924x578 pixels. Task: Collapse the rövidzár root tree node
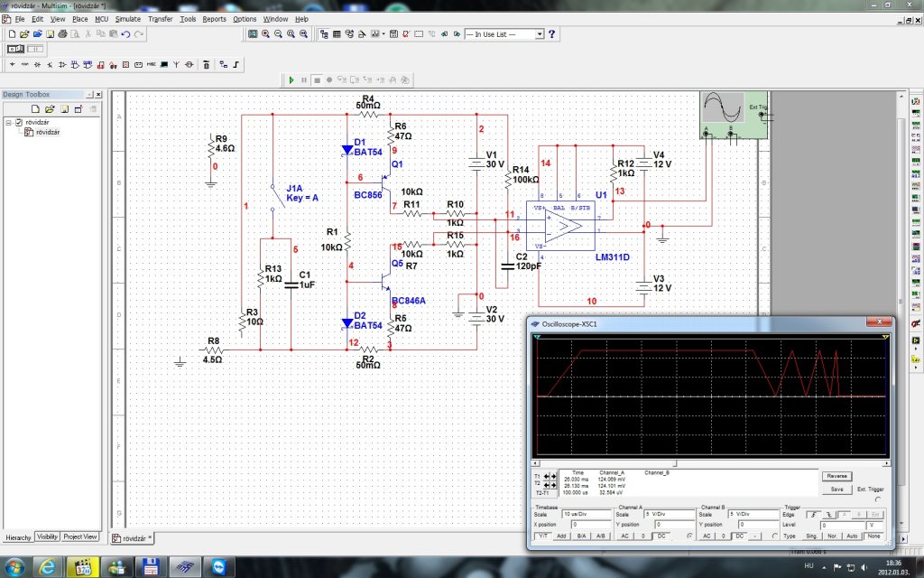click(x=9, y=122)
